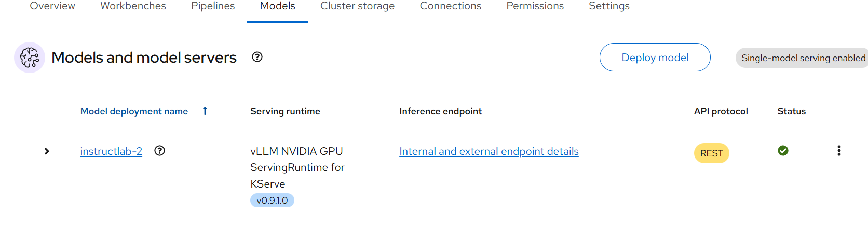Sort by Model deployment name column
868x229 pixels.
click(x=134, y=111)
